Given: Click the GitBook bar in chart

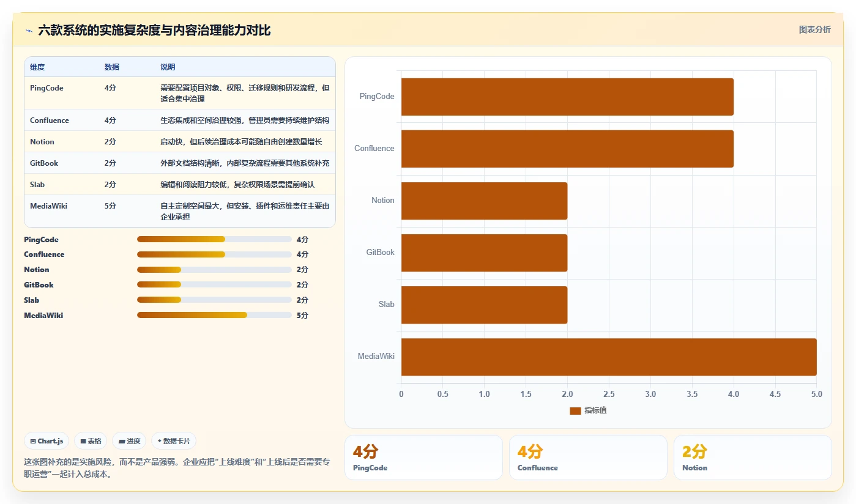Looking at the screenshot, I should click(484, 253).
